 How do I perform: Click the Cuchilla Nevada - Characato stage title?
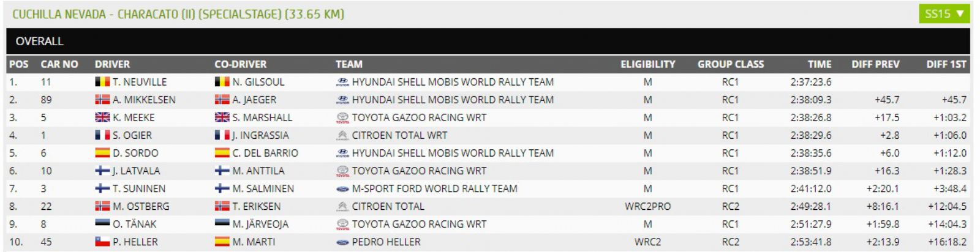pos(178,13)
